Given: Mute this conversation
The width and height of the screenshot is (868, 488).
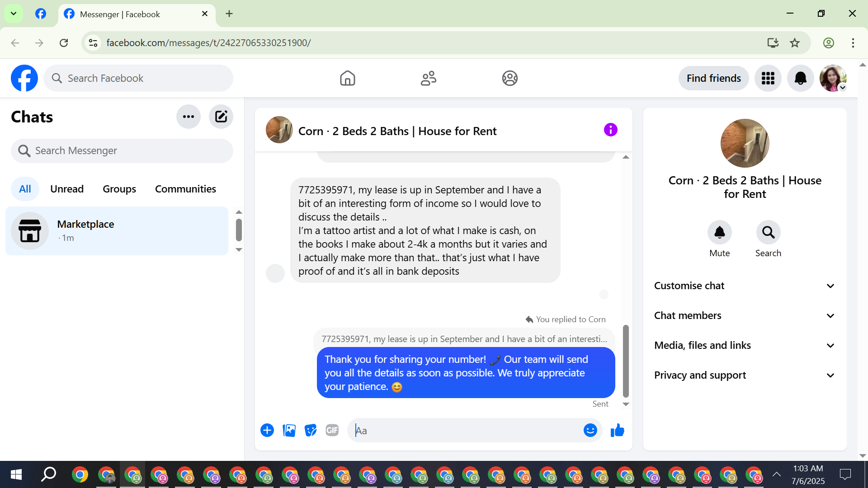Looking at the screenshot, I should [719, 233].
